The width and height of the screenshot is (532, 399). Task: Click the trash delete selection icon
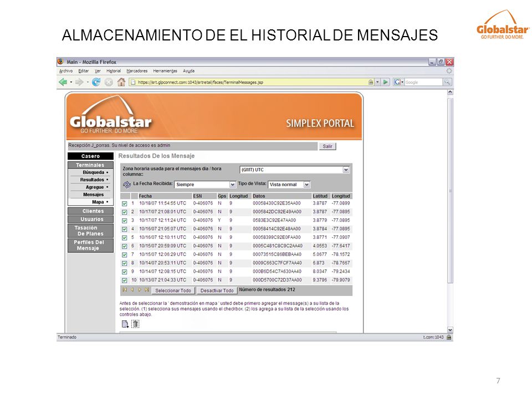[x=135, y=324]
